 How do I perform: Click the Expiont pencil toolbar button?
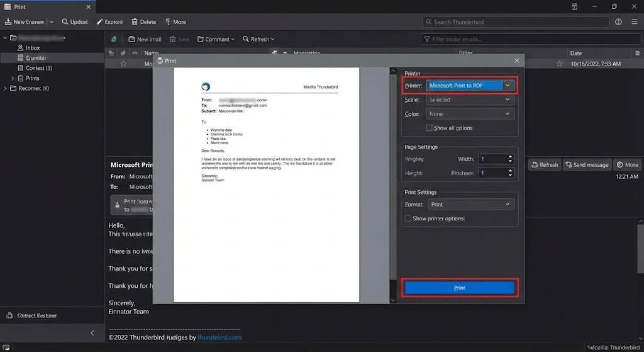click(x=109, y=22)
